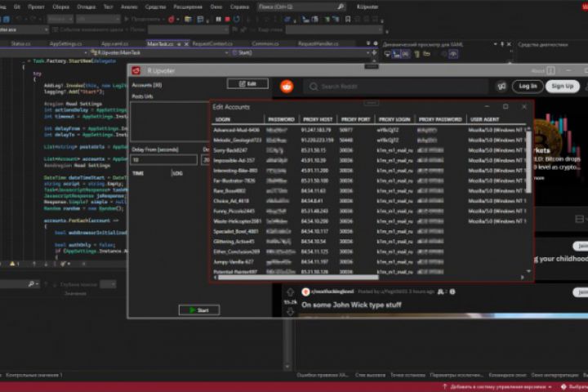Open the Git menu

tap(17, 7)
